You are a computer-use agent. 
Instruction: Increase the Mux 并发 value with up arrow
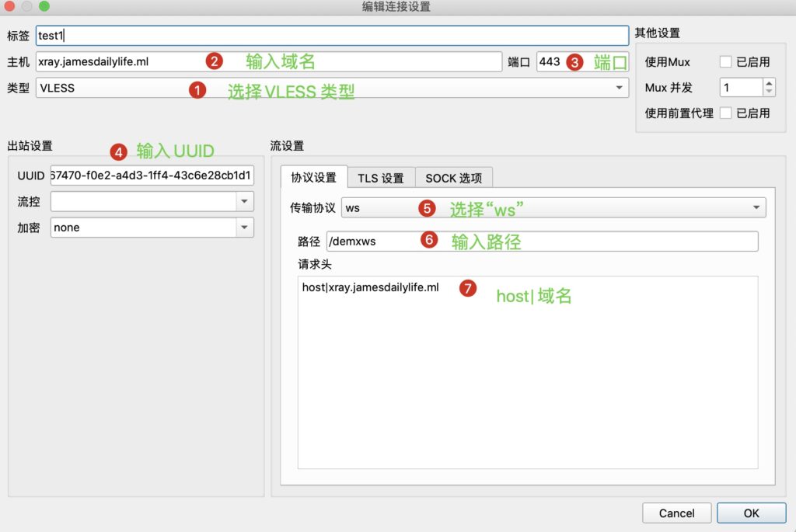pyautogui.click(x=769, y=83)
